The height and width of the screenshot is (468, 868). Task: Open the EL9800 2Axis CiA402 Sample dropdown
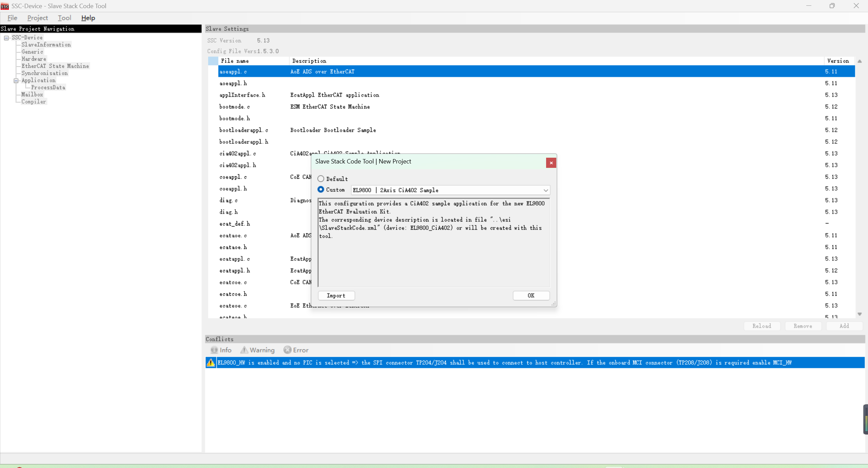[545, 190]
